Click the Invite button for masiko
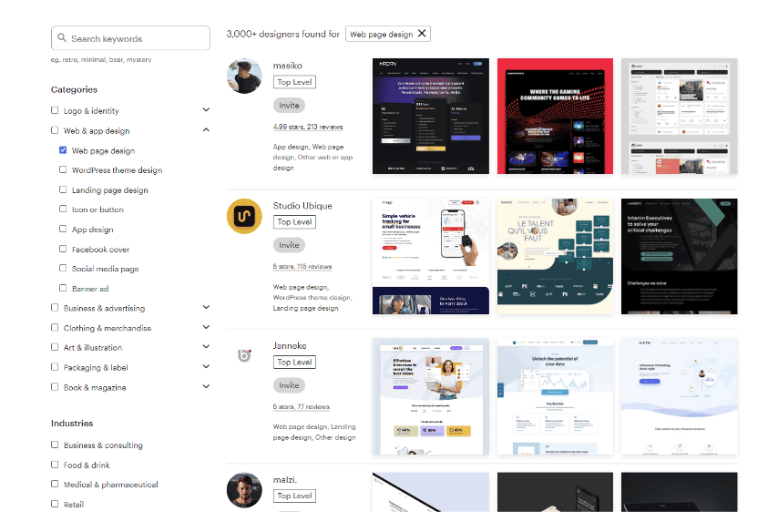The width and height of the screenshot is (768, 532). click(289, 105)
